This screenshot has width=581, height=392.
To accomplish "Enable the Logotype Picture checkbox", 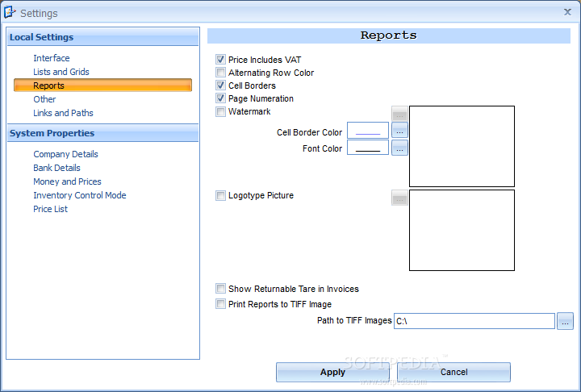I will pos(220,195).
